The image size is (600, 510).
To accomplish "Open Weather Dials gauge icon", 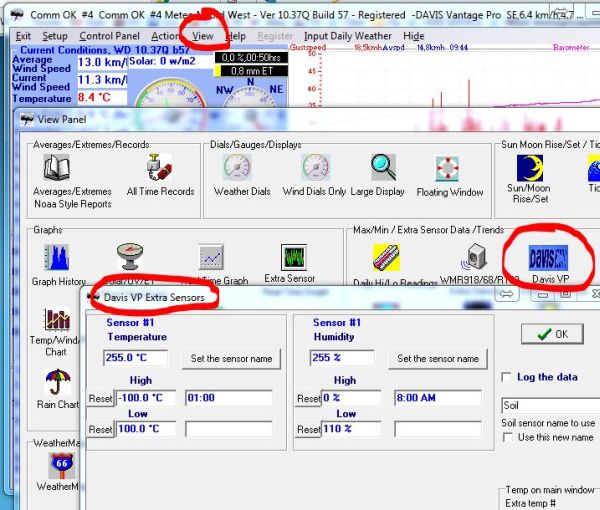I will click(237, 167).
